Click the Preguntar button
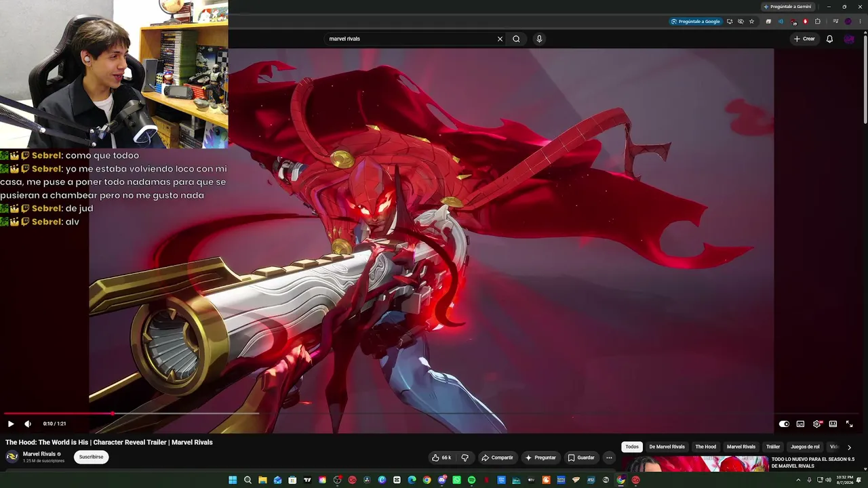868x488 pixels. (x=540, y=457)
